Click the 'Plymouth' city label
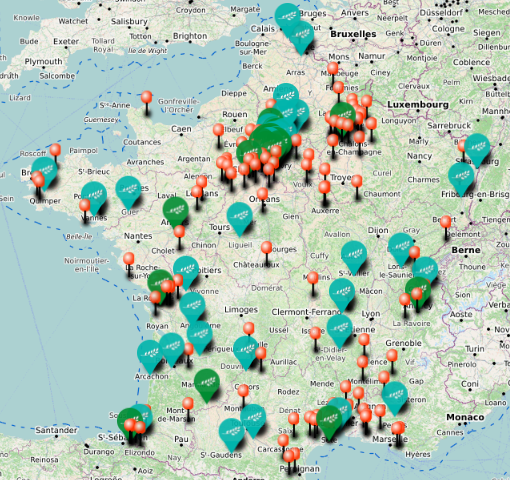This screenshot has width=510, height=480. (x=43, y=62)
